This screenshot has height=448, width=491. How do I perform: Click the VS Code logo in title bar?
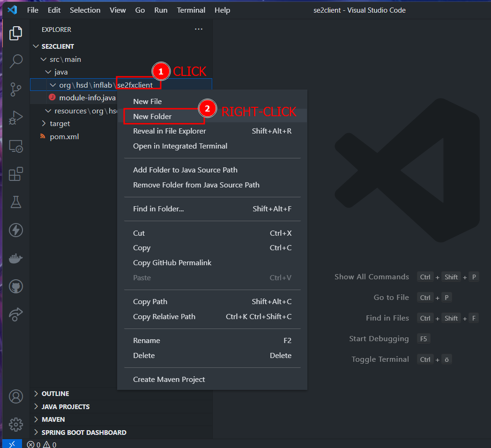(x=12, y=10)
